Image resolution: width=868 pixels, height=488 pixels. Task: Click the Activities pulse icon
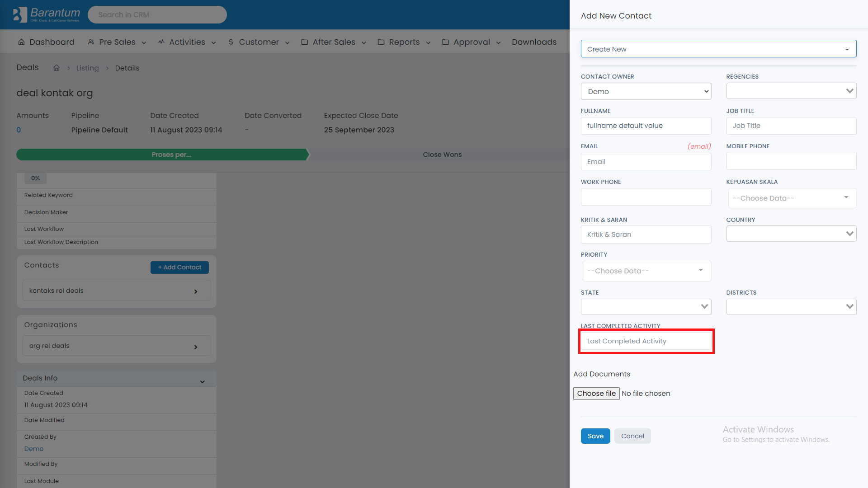(161, 42)
